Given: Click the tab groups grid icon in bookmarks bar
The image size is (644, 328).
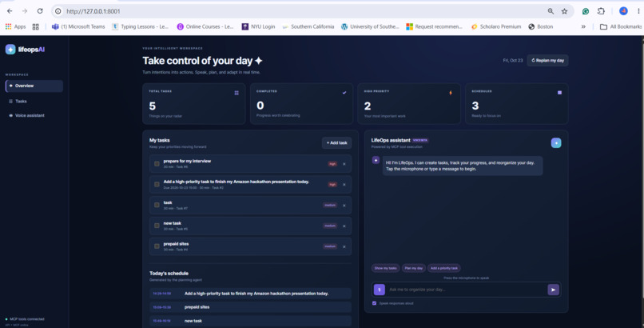Looking at the screenshot, I should [x=36, y=26].
